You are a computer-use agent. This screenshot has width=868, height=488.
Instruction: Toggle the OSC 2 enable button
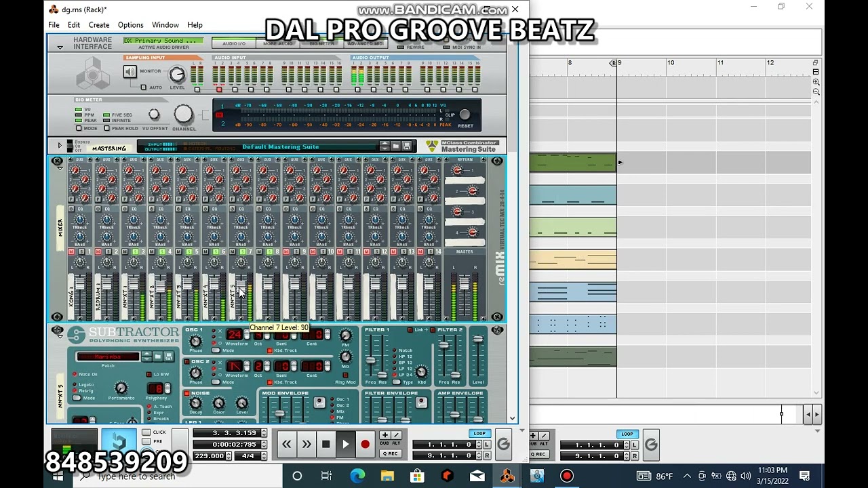pyautogui.click(x=187, y=363)
